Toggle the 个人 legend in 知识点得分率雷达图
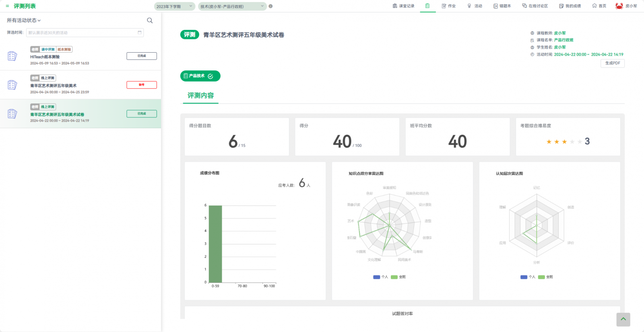Viewport: 644px width, 332px height. [x=380, y=277]
